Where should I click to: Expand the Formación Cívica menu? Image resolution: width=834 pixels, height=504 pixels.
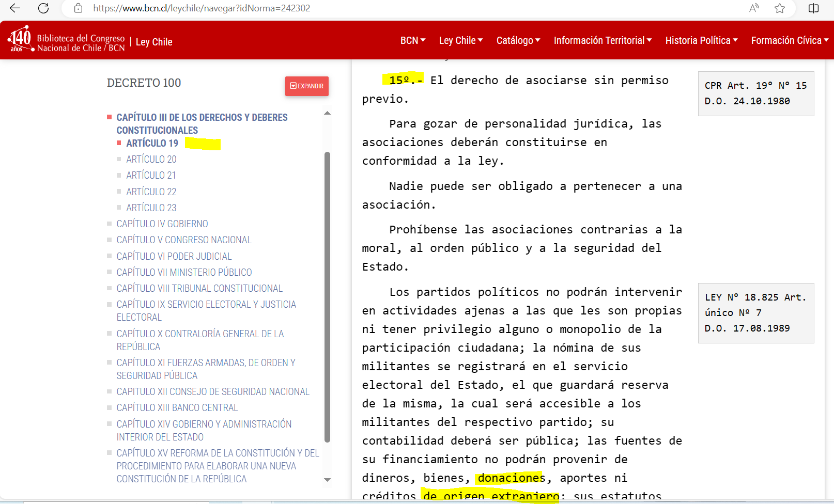[790, 40]
